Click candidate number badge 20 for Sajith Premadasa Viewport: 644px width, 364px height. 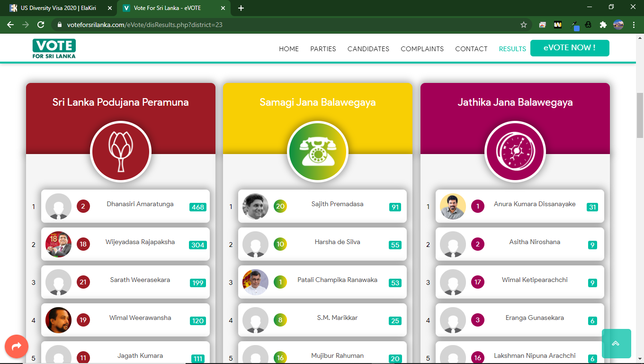point(280,206)
